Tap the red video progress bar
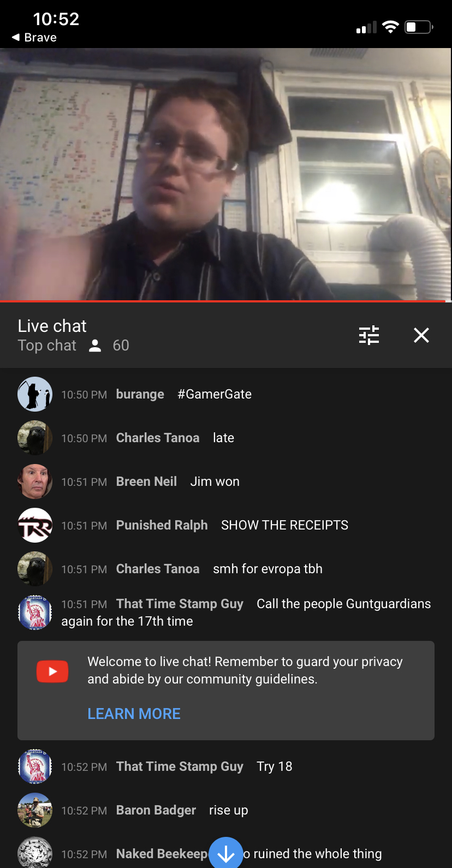 tap(223, 301)
